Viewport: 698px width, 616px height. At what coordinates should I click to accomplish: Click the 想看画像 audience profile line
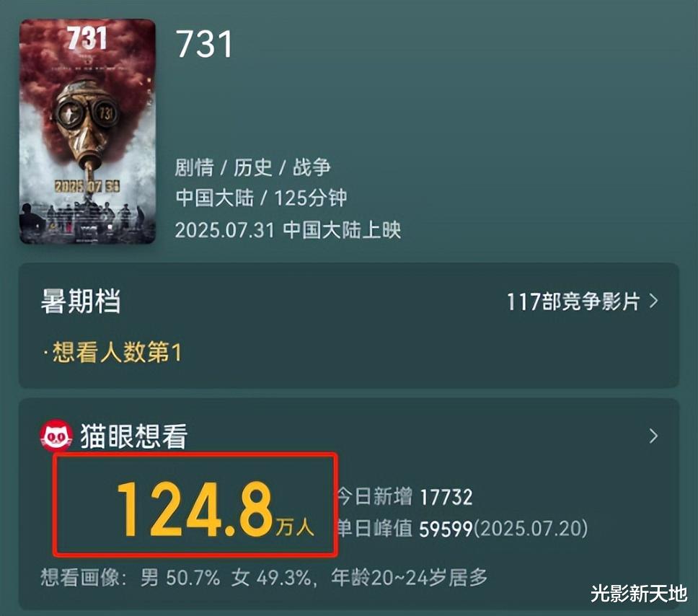(264, 578)
